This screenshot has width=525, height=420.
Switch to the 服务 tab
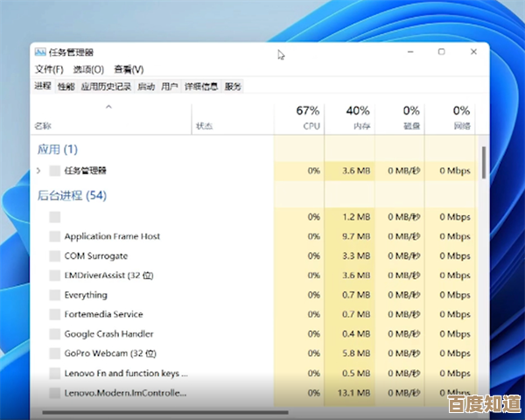(x=233, y=87)
